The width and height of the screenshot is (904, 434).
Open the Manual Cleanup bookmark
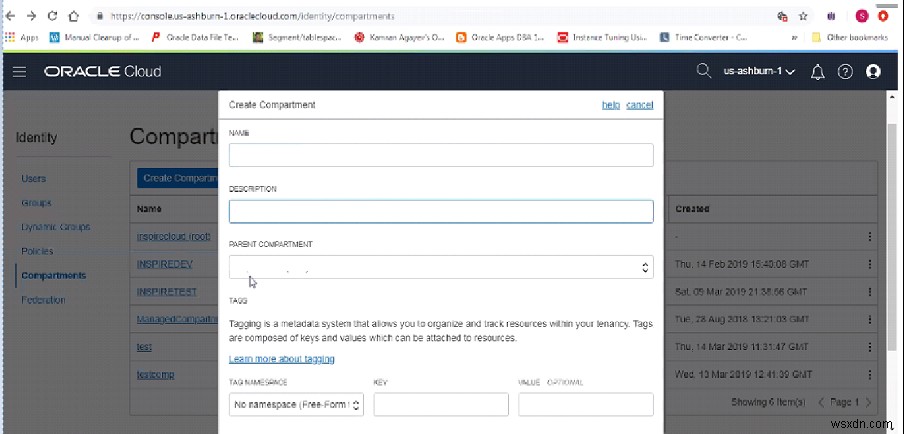95,37
